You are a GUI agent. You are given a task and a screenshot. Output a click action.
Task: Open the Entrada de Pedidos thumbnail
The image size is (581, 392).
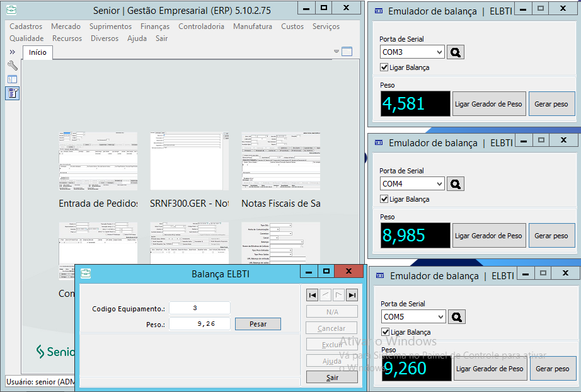click(x=98, y=161)
